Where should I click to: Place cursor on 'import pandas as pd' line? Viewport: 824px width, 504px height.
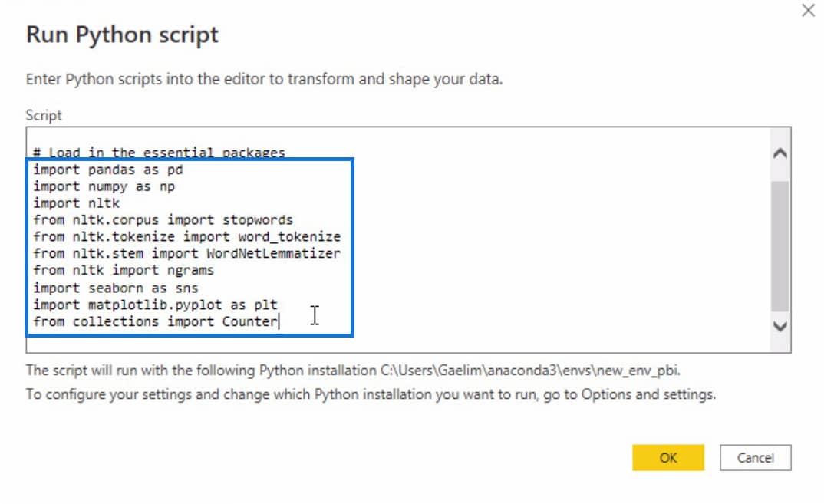(108, 170)
